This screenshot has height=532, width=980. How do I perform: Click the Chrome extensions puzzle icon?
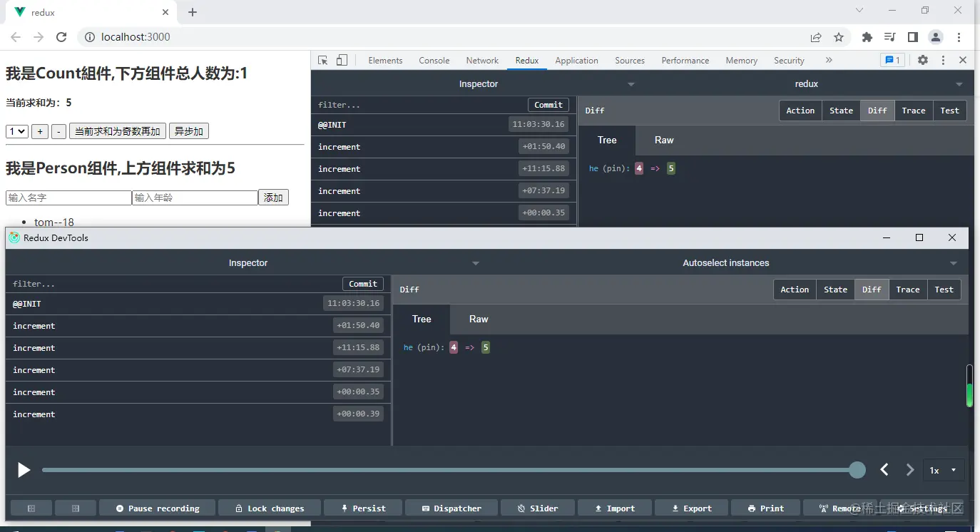[867, 37]
